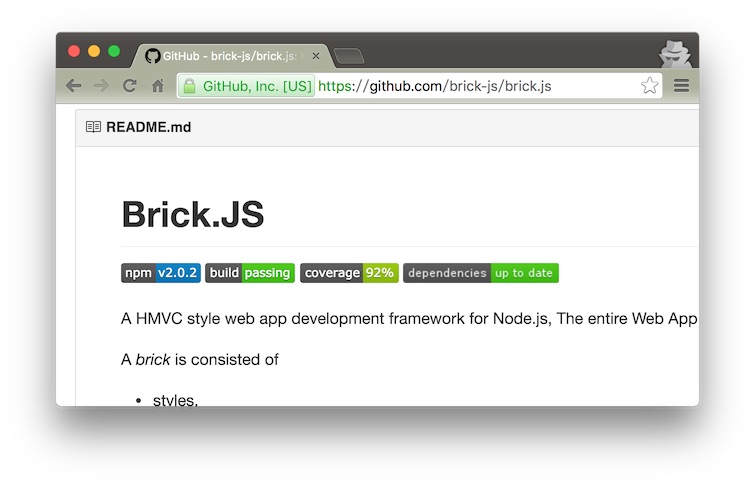
Task: Click the README book icon
Action: 93,127
